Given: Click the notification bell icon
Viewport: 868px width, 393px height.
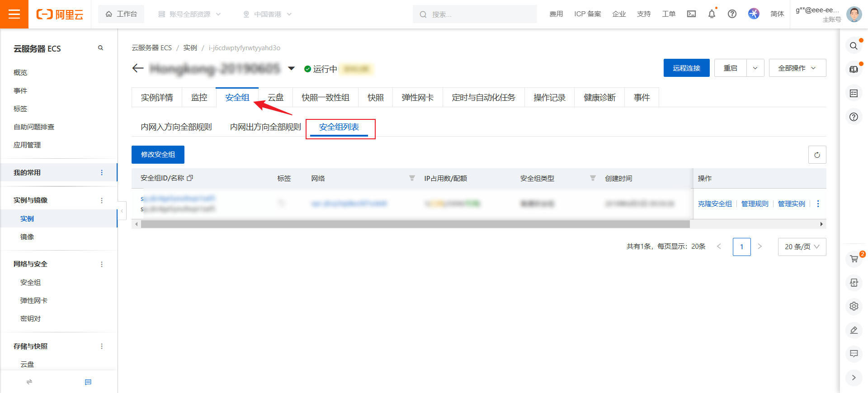Looking at the screenshot, I should [712, 14].
